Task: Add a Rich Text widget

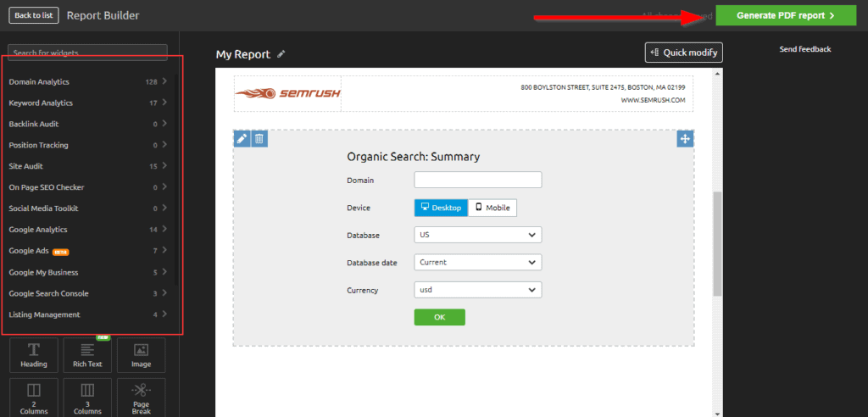Action: [87, 355]
